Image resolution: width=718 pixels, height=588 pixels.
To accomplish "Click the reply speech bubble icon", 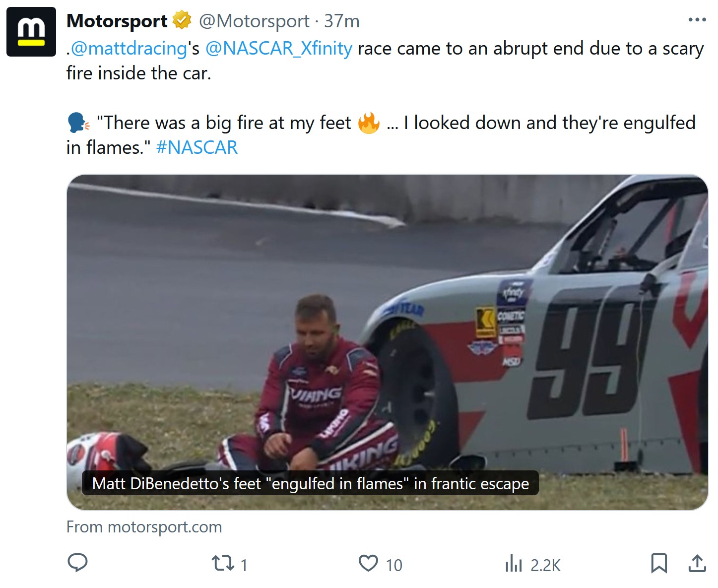I will [x=77, y=563].
